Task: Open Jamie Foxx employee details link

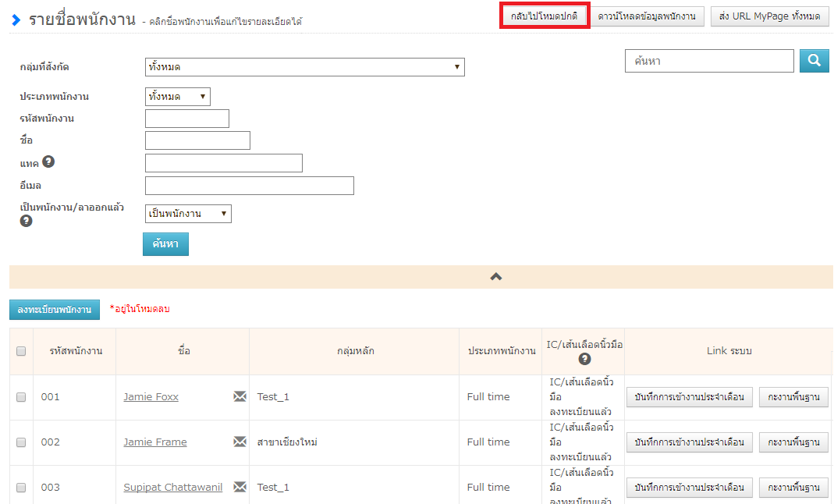Action: pyautogui.click(x=151, y=397)
